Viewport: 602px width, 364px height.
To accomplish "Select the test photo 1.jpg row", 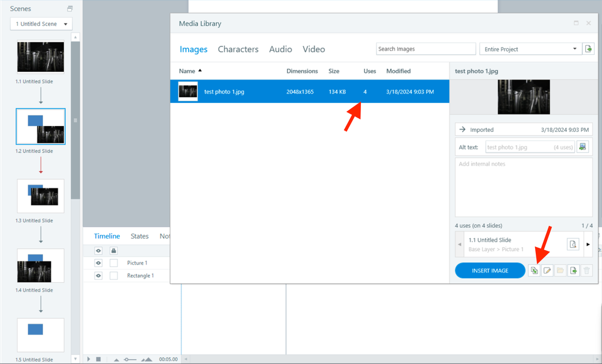I will coord(310,92).
